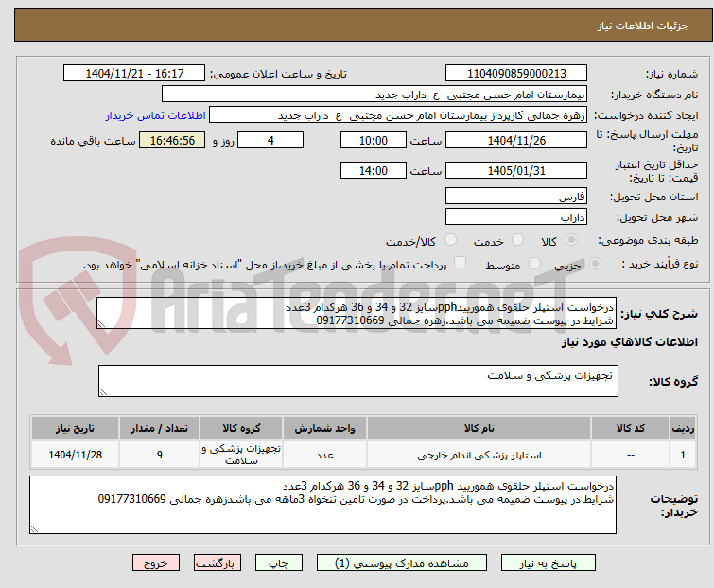Screen dimensions: 714x588
Task: Select the جزیی purchase type radio
Action: click(x=595, y=264)
